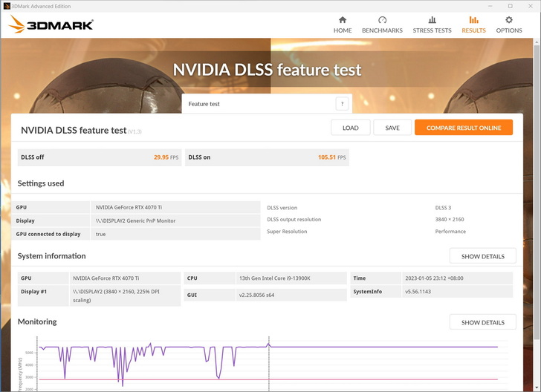
Task: Select the Feature test label tab
Action: pyautogui.click(x=204, y=104)
